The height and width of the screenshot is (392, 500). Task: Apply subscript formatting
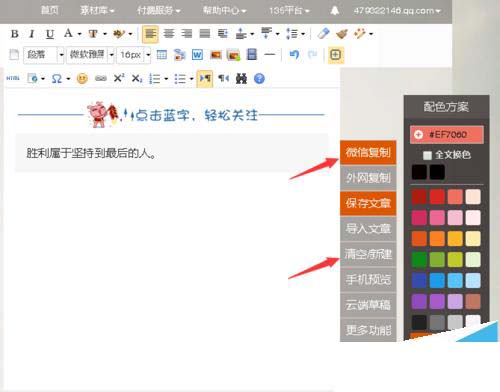pyautogui.click(x=137, y=79)
